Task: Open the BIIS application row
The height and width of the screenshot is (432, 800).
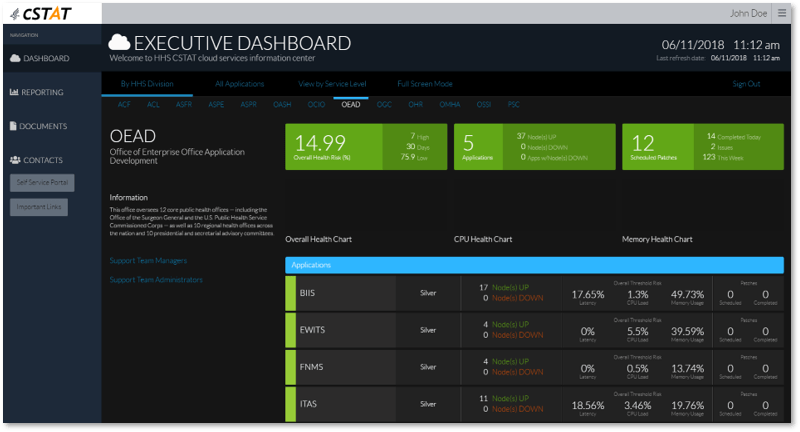Action: pyautogui.click(x=534, y=293)
